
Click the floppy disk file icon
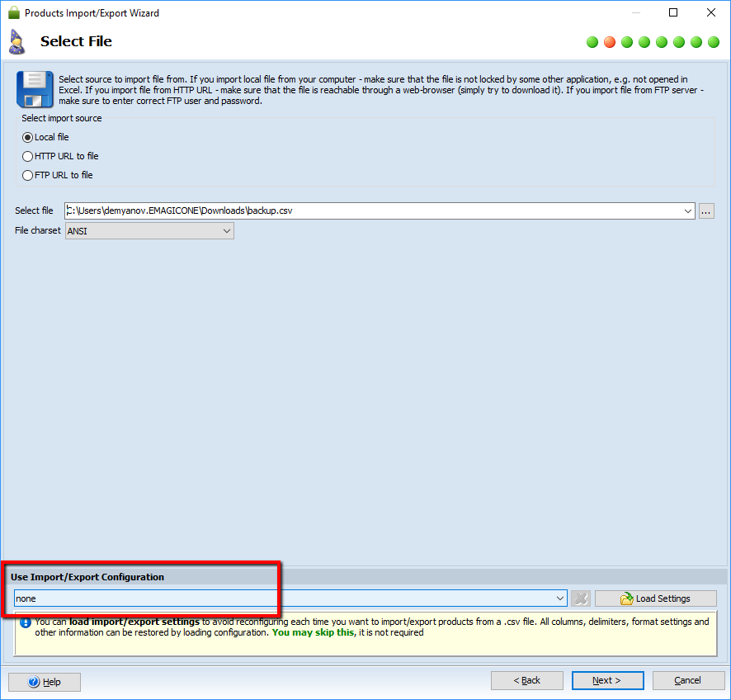pos(35,89)
